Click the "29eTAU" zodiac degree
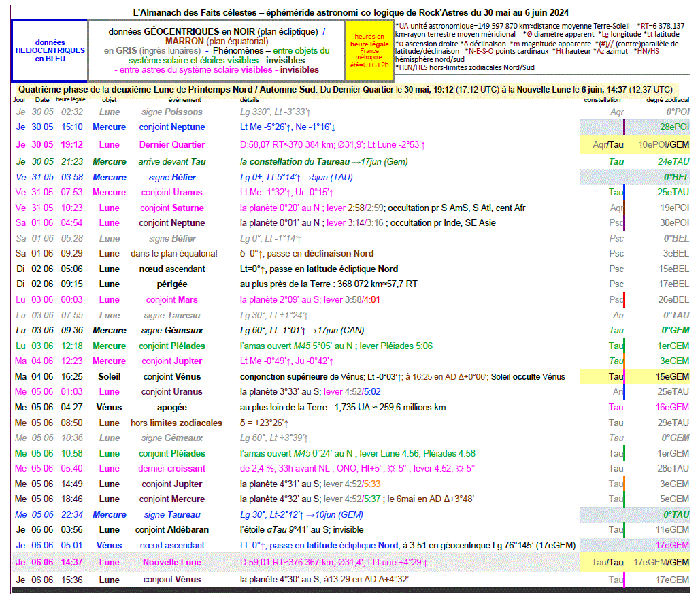Screen dimensions: 700x594 click(x=673, y=423)
